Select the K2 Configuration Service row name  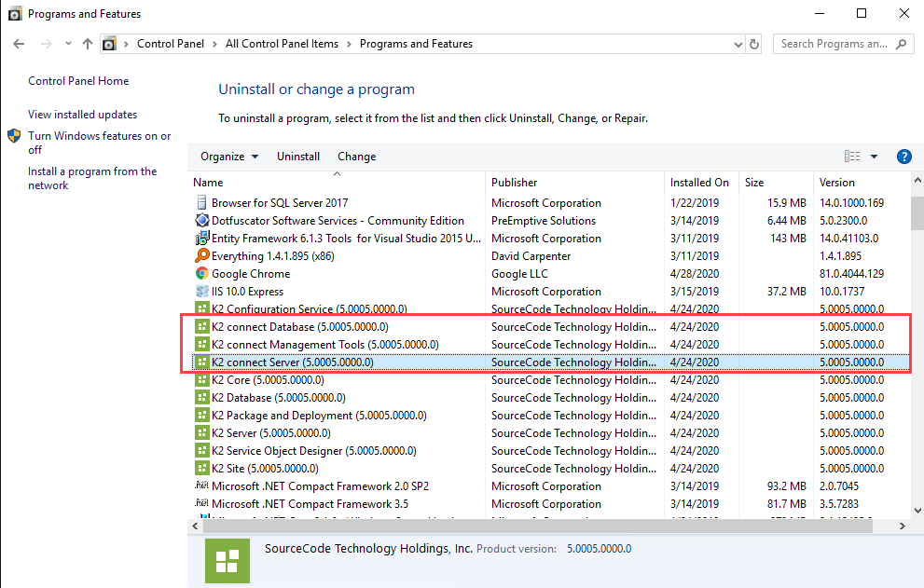309,309
